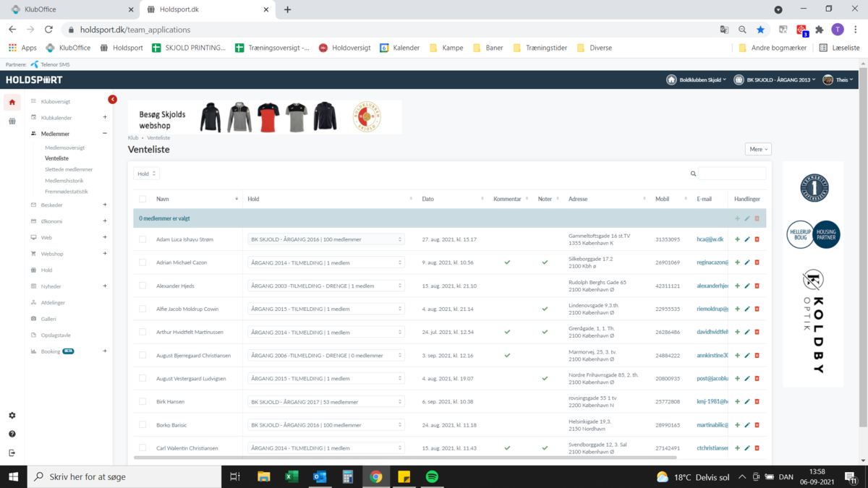Open team dropdown for Birk Hansen
The width and height of the screenshot is (868, 488).
pyautogui.click(x=325, y=401)
